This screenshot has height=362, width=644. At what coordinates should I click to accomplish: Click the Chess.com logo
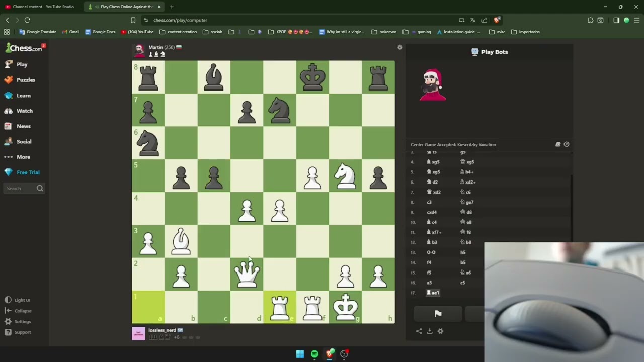pos(24,48)
